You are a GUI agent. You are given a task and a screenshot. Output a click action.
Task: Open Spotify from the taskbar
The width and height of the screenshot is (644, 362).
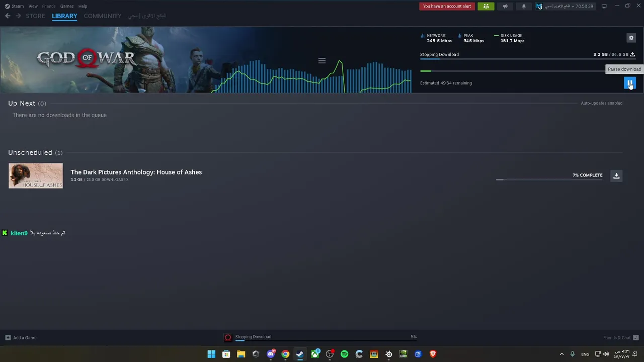click(x=344, y=354)
